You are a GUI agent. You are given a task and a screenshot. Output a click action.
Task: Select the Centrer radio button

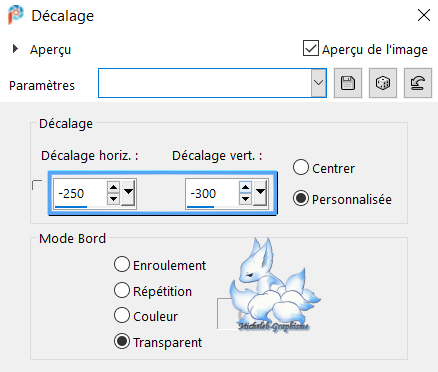[x=301, y=167]
